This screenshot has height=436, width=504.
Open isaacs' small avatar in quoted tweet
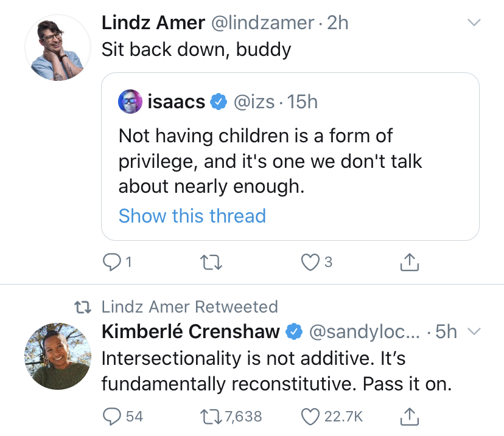pos(130,102)
